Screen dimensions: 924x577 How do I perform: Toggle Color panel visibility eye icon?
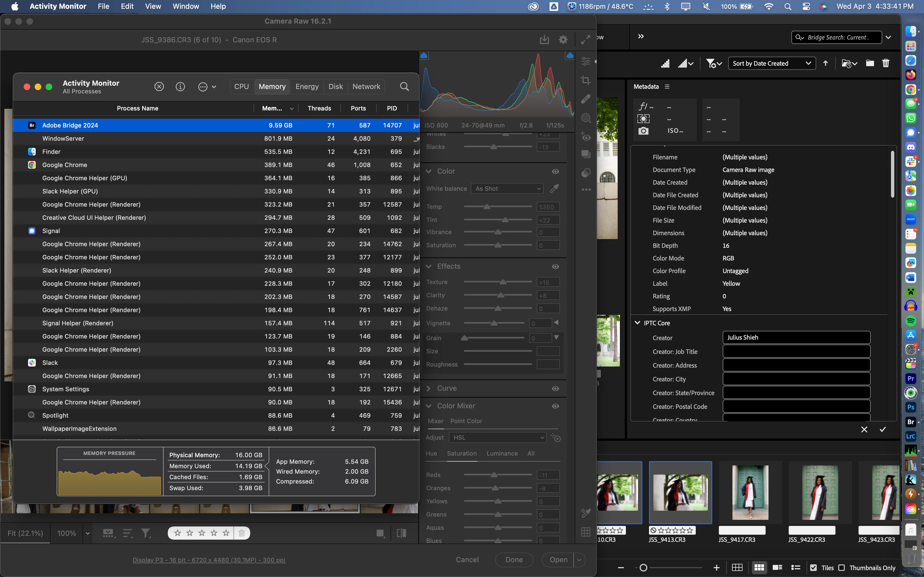555,171
